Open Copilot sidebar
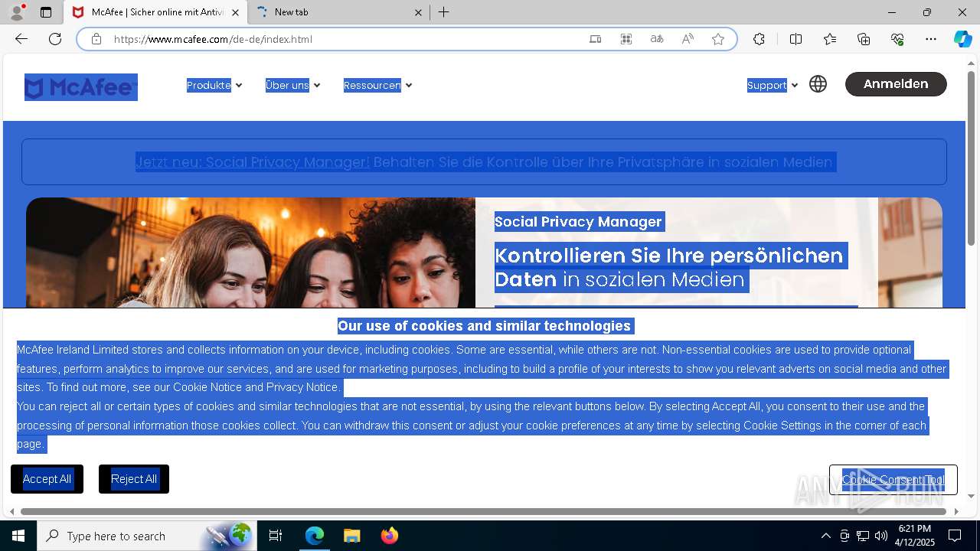 pos(963,39)
